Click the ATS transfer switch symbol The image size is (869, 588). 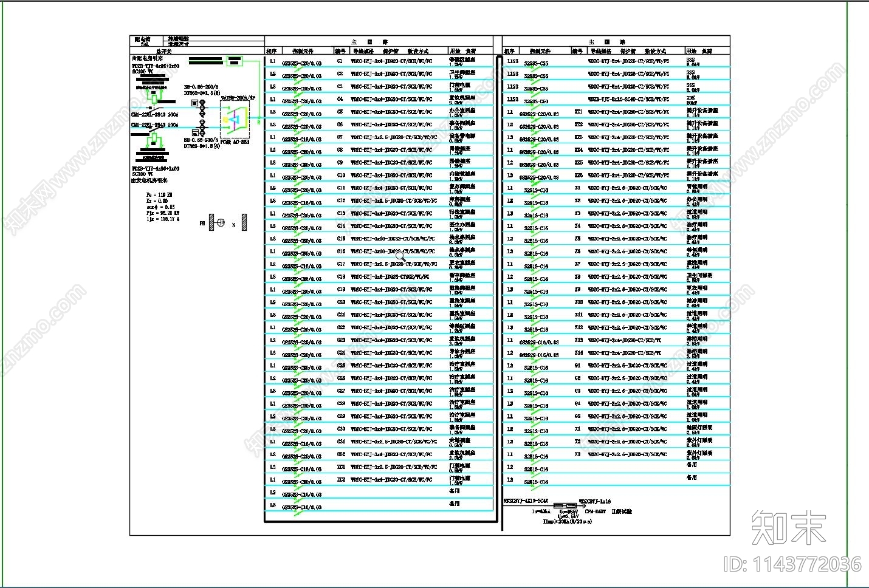(x=235, y=119)
